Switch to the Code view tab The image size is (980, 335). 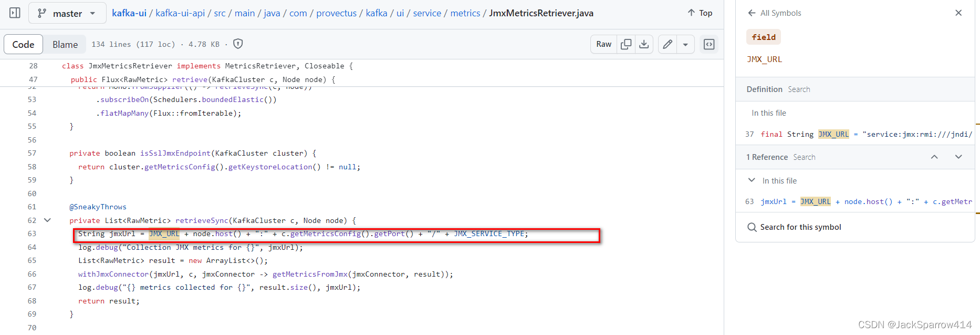(23, 45)
